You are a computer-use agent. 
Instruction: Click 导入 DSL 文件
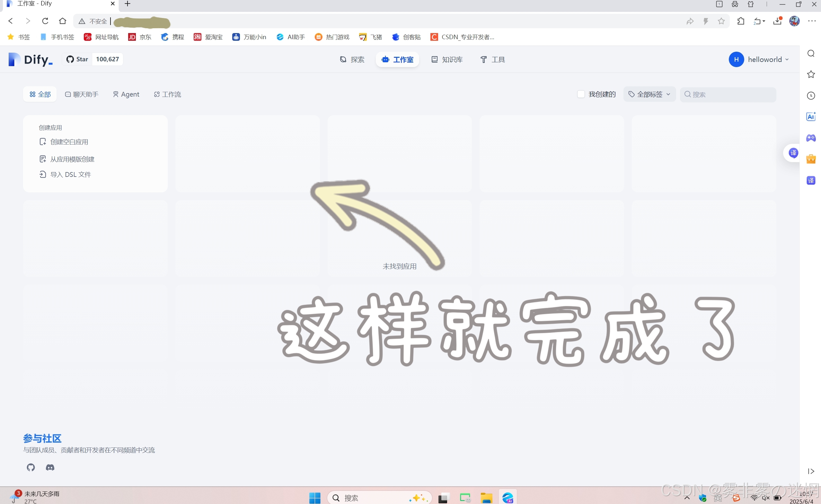(70, 175)
